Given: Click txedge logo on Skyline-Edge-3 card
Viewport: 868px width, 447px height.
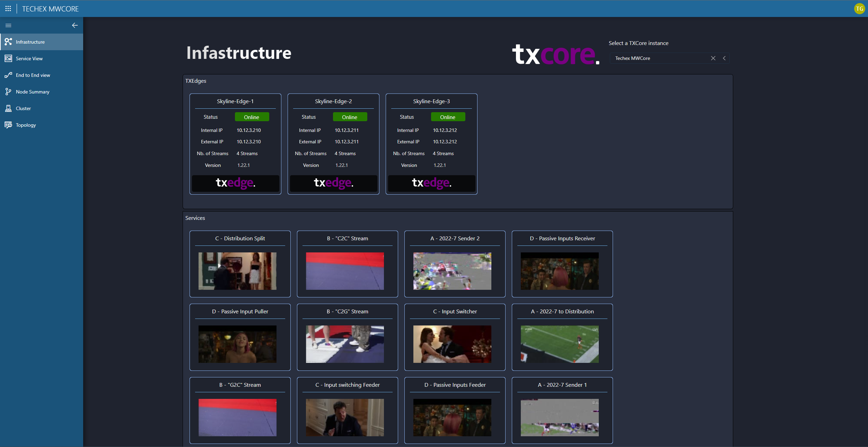Looking at the screenshot, I should tap(432, 183).
